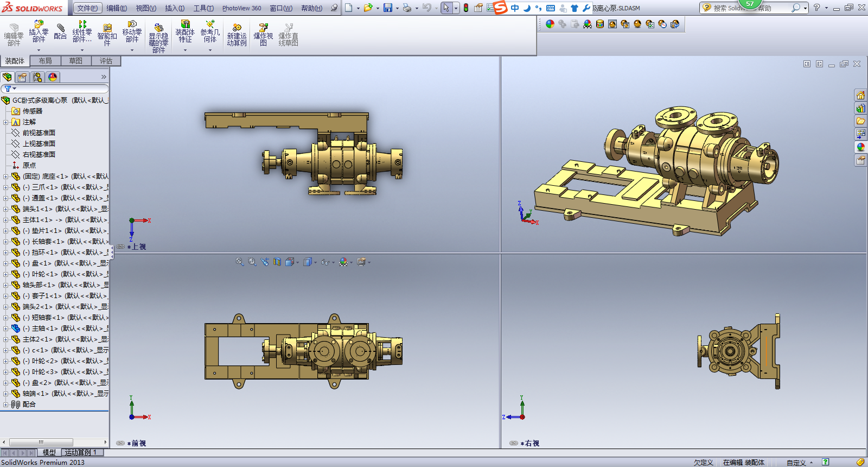
Task: Open the 插入(I) menu
Action: pyautogui.click(x=175, y=8)
